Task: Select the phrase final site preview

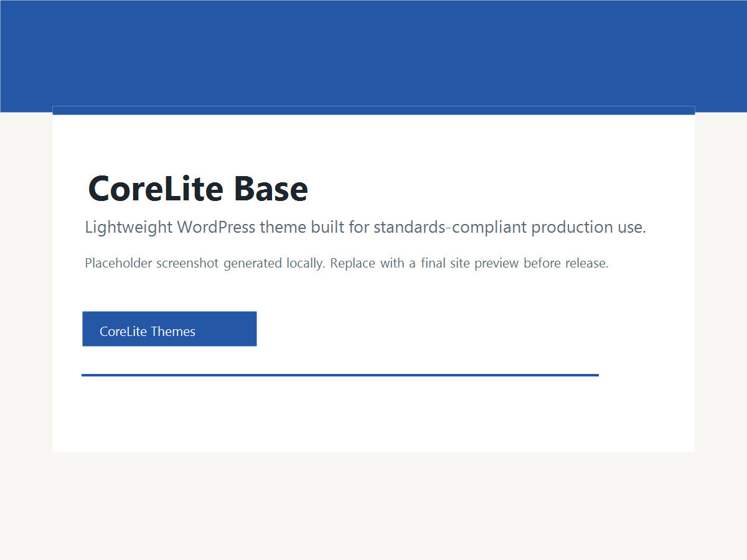Action: pos(470,263)
